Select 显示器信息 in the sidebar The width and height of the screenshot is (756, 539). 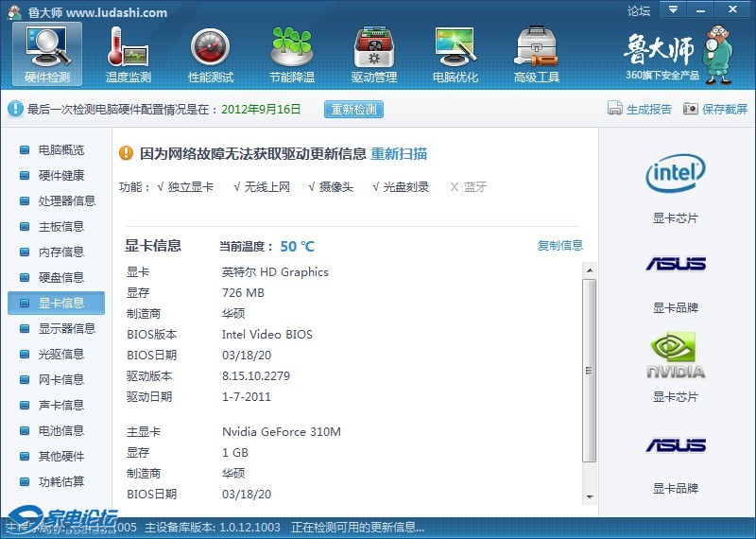[56, 329]
